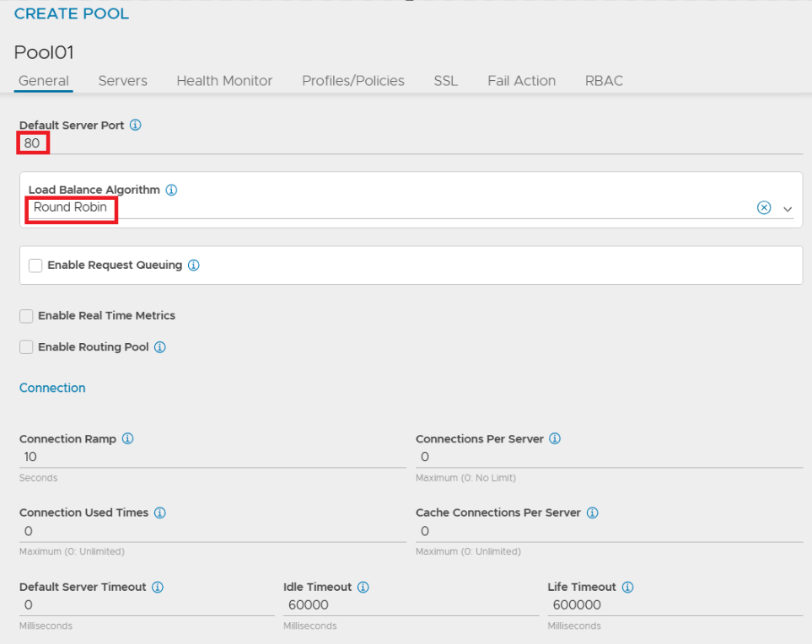This screenshot has height=644, width=812.
Task: Edit the Life Timeout value 600000
Action: pyautogui.click(x=675, y=605)
